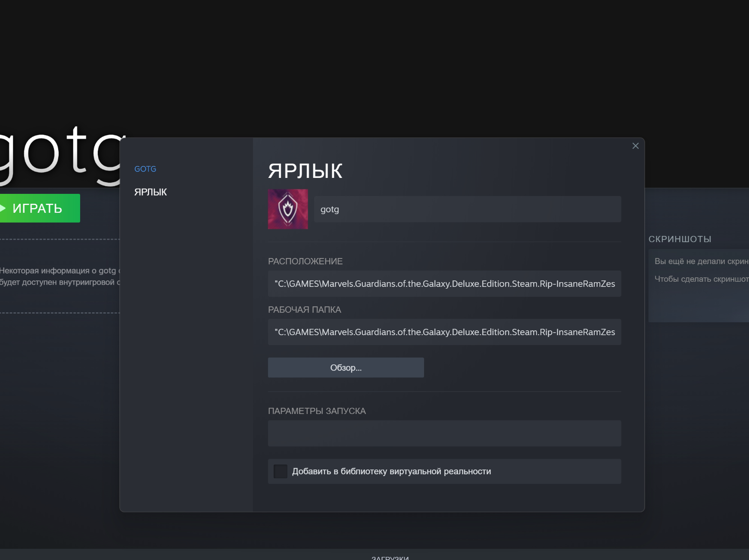Click the play triangle icon on ИГРАТЬ

click(x=3, y=208)
